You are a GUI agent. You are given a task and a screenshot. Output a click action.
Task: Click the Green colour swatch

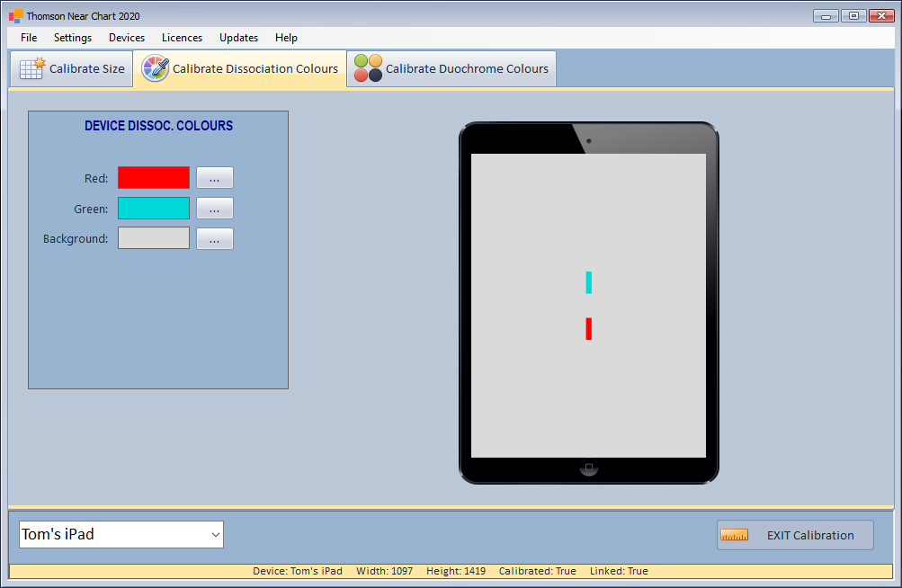(154, 209)
